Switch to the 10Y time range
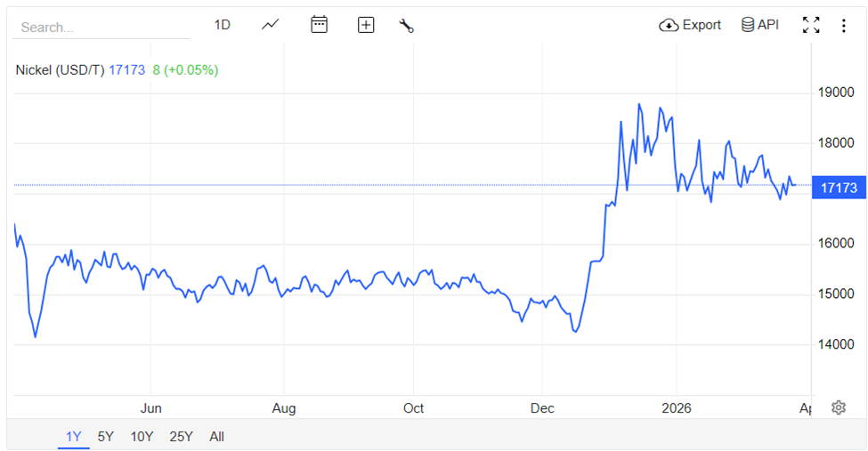 point(141,436)
